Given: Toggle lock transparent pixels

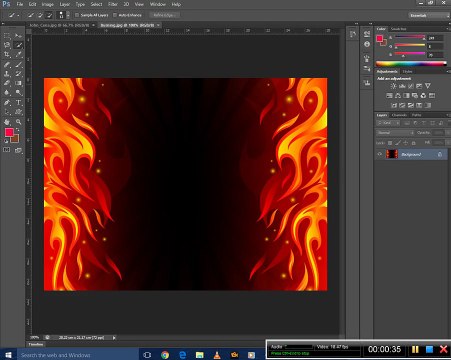Looking at the screenshot, I should [x=390, y=143].
